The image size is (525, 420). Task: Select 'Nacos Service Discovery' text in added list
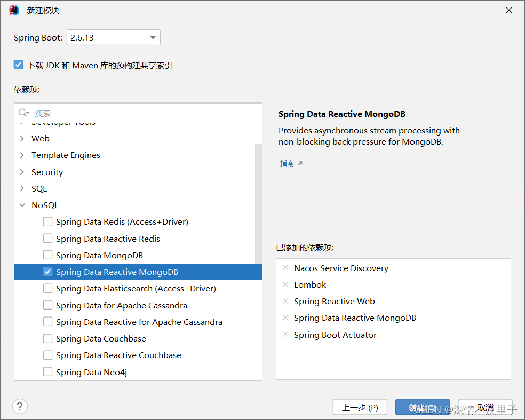(341, 268)
